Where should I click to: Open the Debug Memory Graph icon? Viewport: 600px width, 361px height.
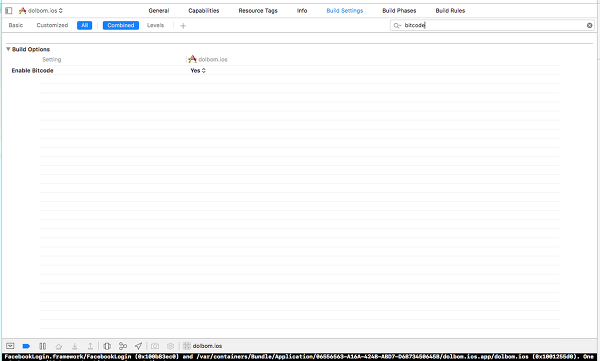coord(123,346)
